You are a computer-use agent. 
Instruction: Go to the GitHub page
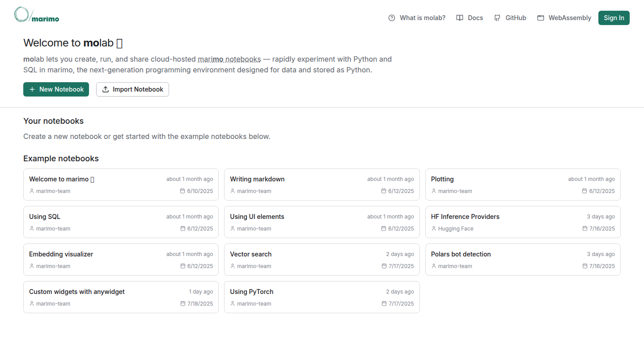click(x=510, y=18)
